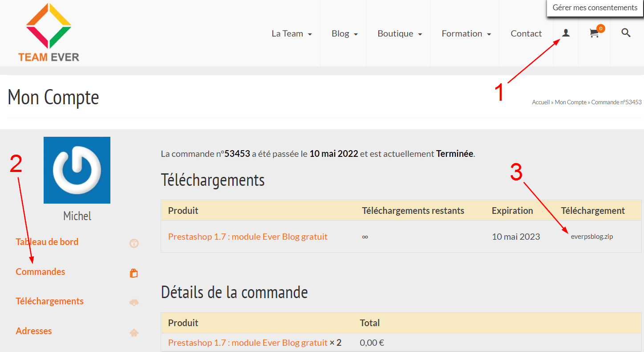The height and width of the screenshot is (352, 644).
Task: Click the Team Ever logo
Action: tap(49, 33)
